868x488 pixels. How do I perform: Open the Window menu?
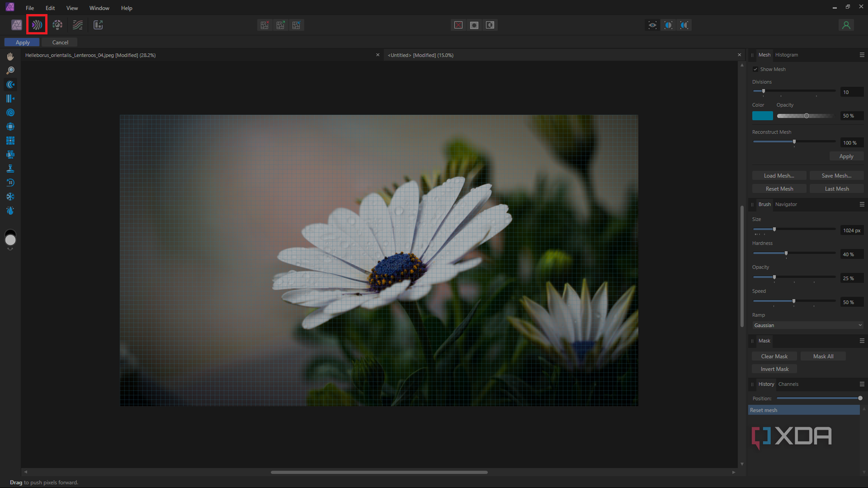click(100, 8)
